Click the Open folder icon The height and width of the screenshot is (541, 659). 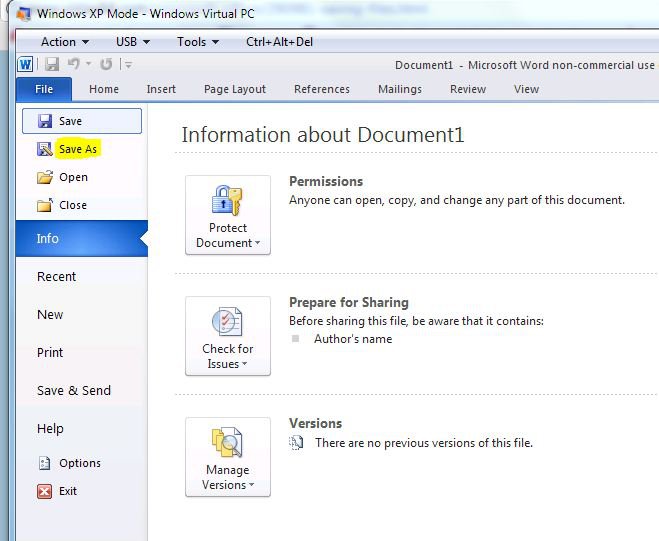click(x=45, y=177)
